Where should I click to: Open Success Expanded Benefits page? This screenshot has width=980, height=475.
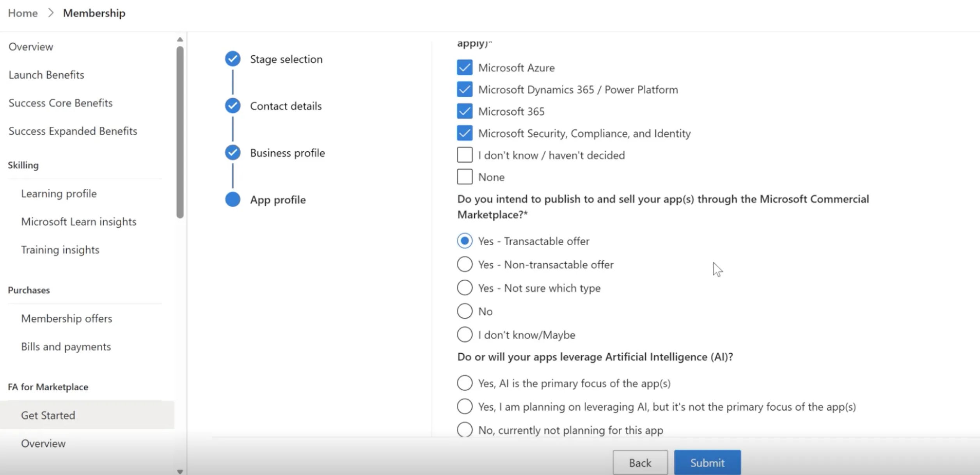click(x=73, y=131)
